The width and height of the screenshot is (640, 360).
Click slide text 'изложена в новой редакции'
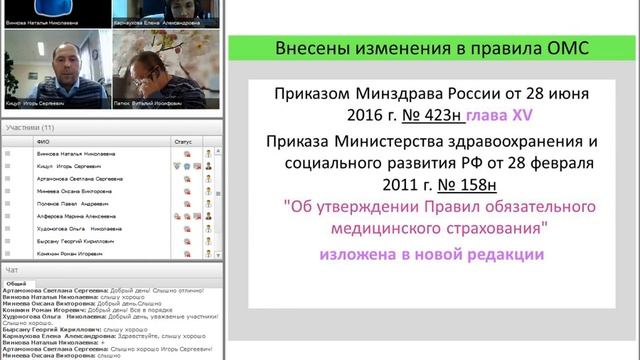coord(432,254)
